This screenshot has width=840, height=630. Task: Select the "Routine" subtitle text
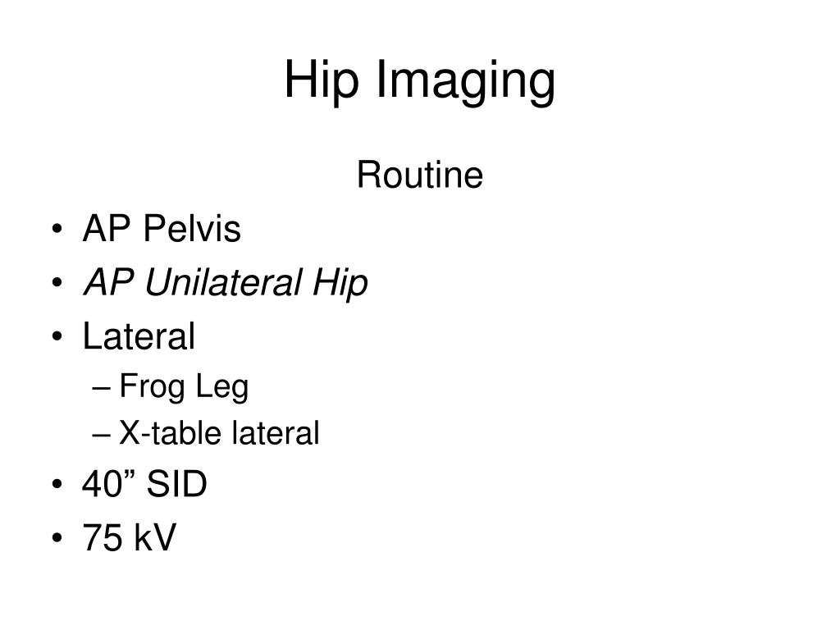(419, 176)
